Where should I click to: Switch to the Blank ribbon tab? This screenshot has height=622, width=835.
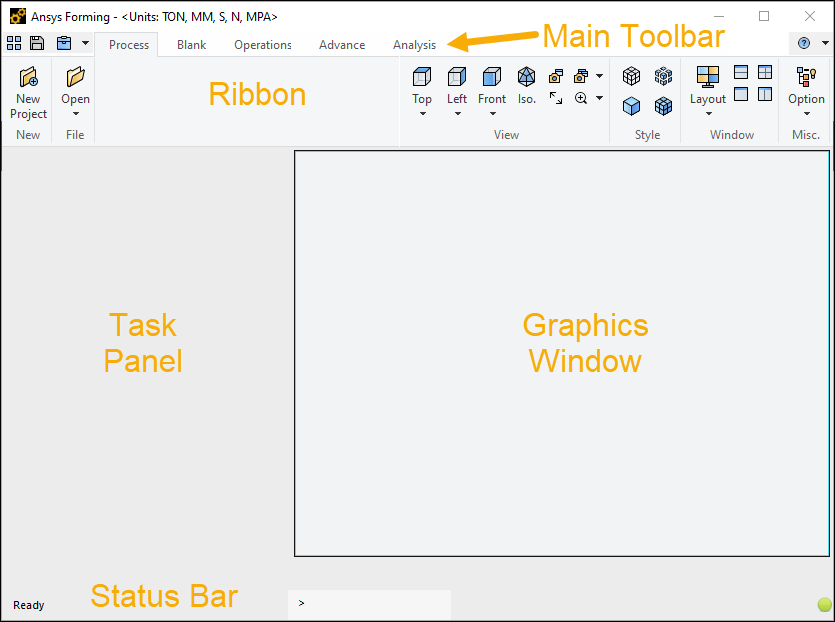click(x=191, y=44)
